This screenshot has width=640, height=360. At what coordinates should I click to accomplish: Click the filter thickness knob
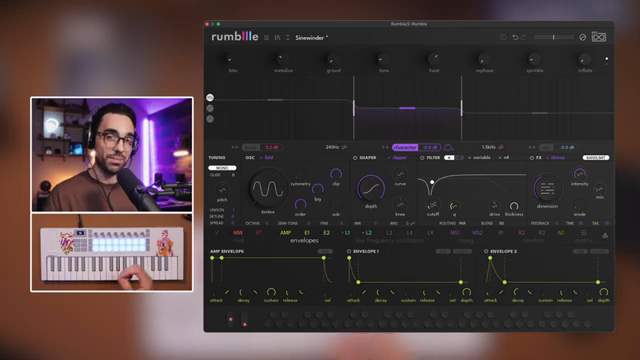[514, 206]
